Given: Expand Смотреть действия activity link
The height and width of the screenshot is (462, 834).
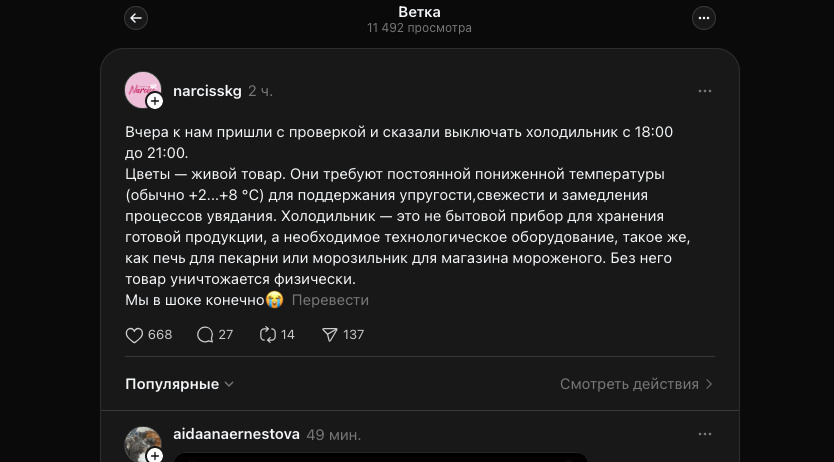Looking at the screenshot, I should pos(637,384).
